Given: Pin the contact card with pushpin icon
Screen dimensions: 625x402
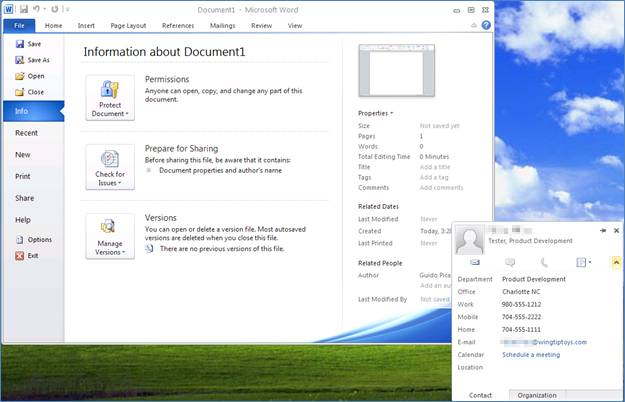Looking at the screenshot, I should [x=603, y=230].
